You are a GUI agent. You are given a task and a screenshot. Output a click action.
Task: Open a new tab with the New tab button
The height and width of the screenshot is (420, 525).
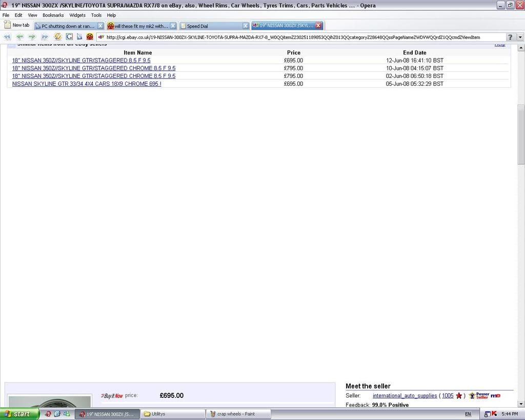(x=17, y=25)
